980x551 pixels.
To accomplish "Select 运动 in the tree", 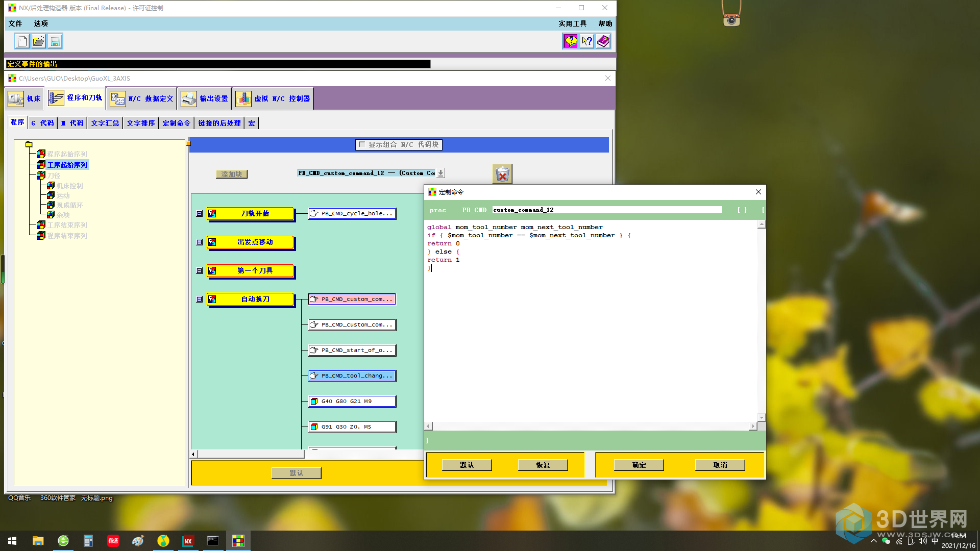I will (x=63, y=196).
